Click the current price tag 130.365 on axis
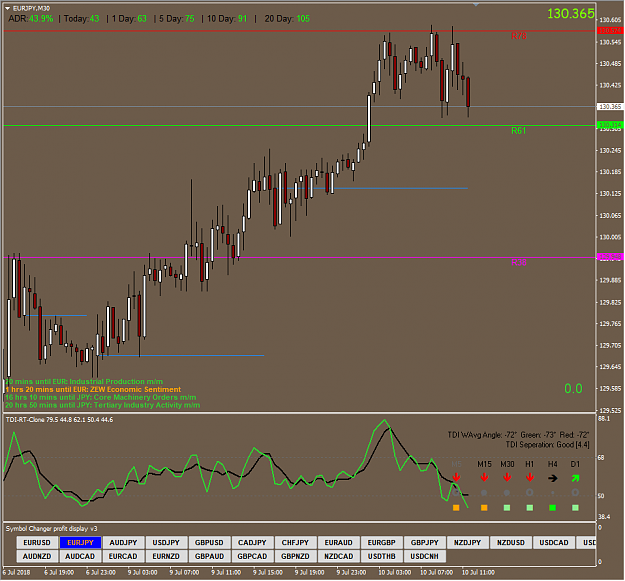The width and height of the screenshot is (625, 581). click(x=610, y=106)
